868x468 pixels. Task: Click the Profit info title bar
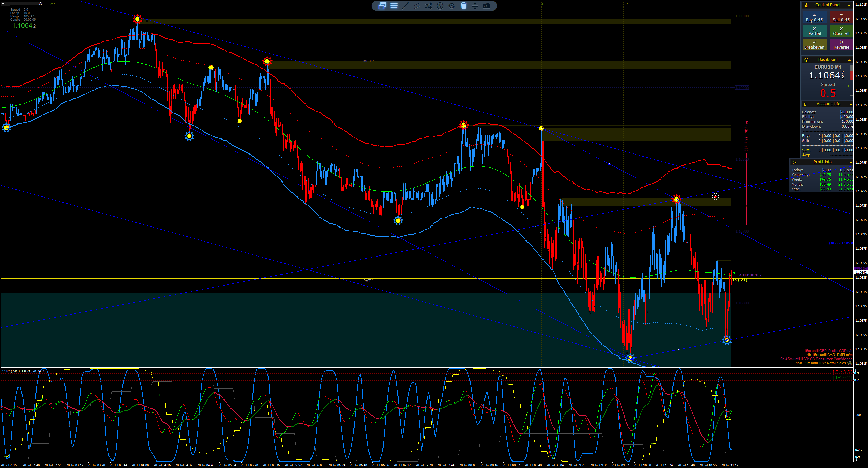point(822,162)
